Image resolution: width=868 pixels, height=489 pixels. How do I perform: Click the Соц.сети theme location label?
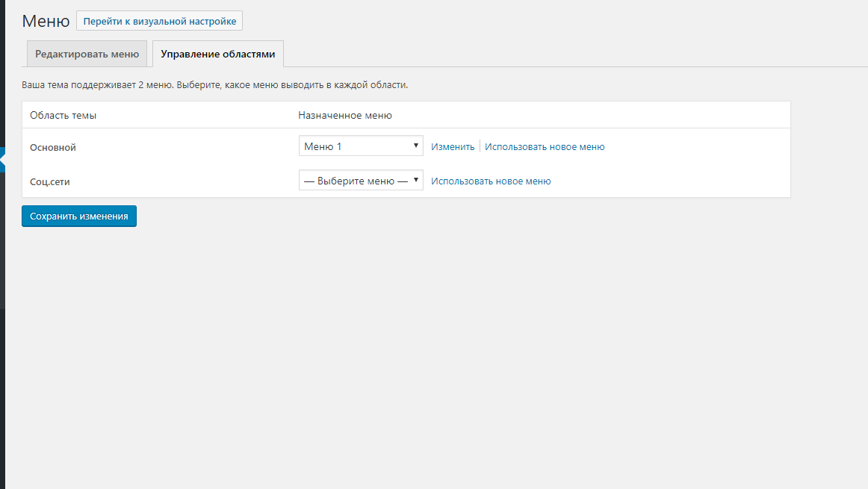(51, 181)
